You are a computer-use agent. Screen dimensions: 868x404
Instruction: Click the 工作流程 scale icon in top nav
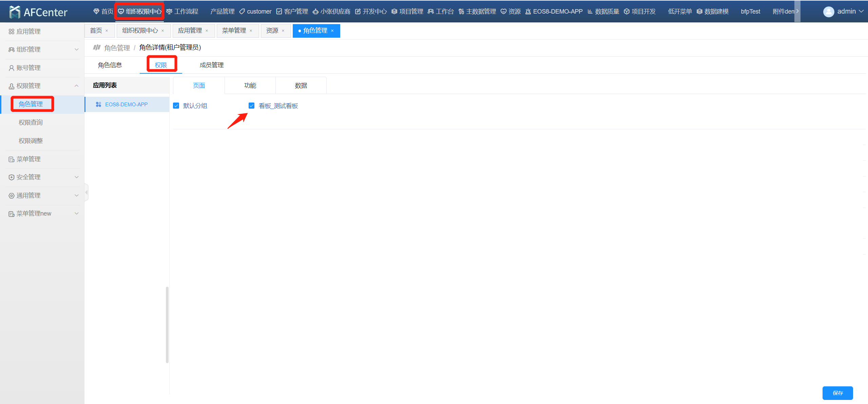[169, 12]
